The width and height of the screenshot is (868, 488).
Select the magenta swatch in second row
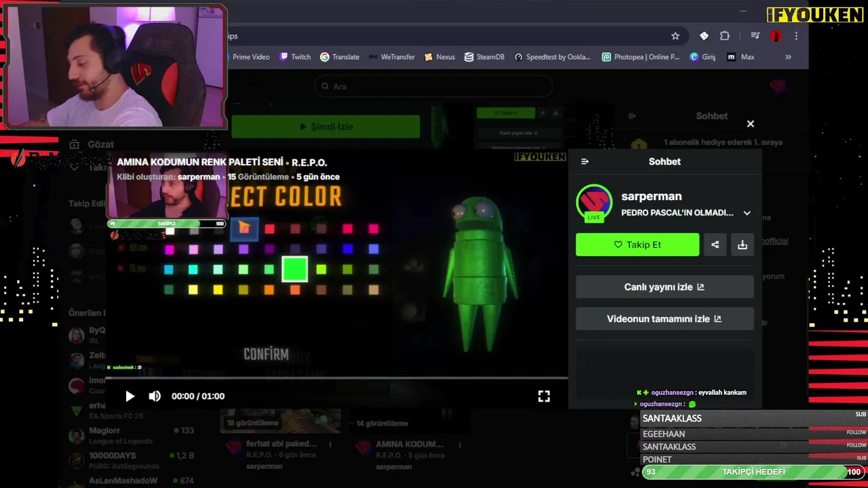coord(170,249)
